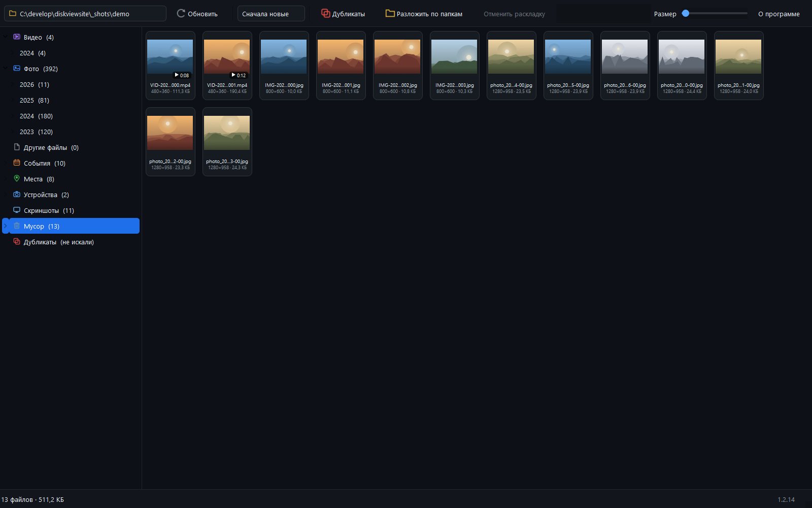Click the Места location pin icon

17,178
